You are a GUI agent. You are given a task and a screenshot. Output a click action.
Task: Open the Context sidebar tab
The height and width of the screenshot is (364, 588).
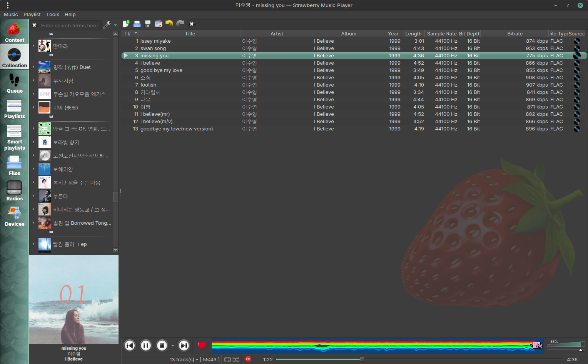pos(15,33)
